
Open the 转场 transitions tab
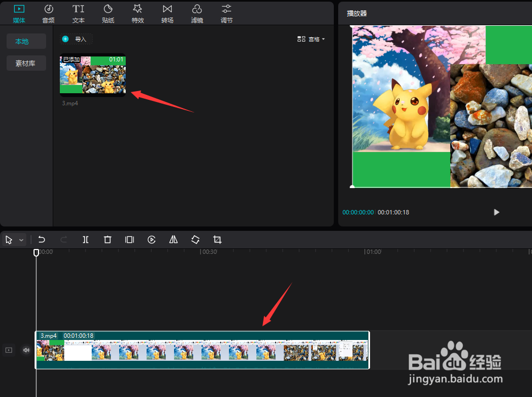click(167, 14)
